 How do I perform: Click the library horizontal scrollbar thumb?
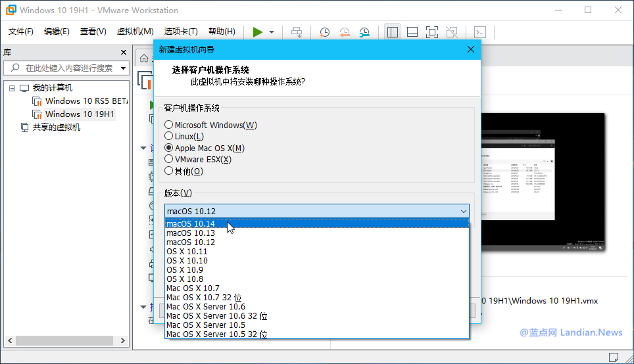64,341
